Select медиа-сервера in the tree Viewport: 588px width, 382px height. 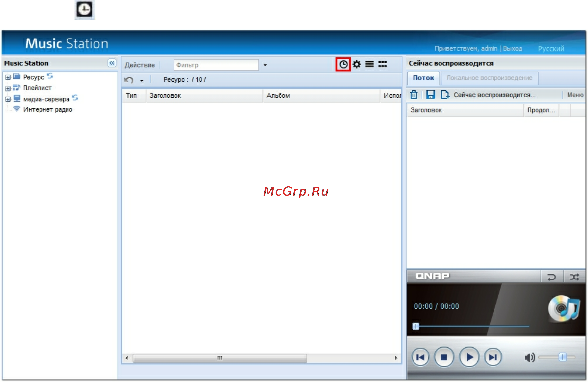[x=46, y=99]
